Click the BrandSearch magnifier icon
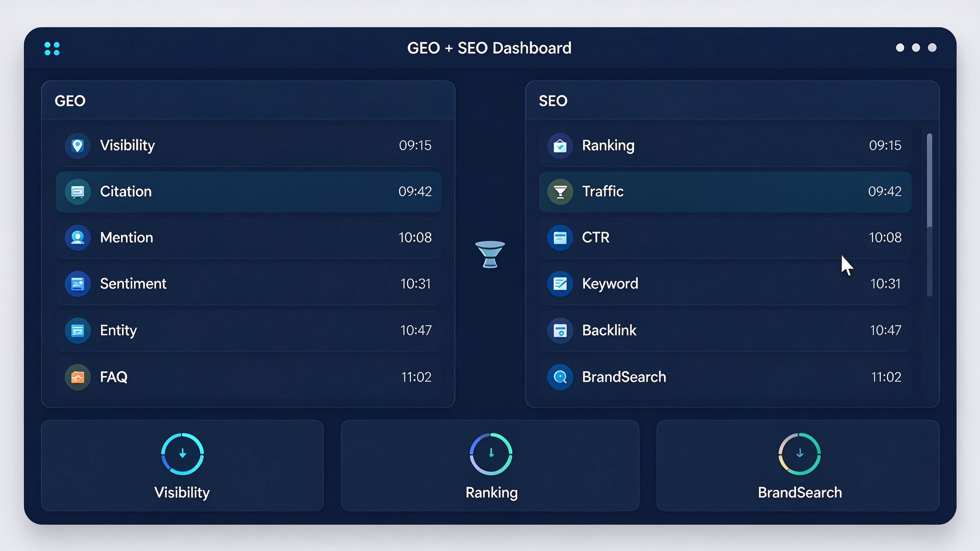Screen dimensions: 980x551 (560, 377)
